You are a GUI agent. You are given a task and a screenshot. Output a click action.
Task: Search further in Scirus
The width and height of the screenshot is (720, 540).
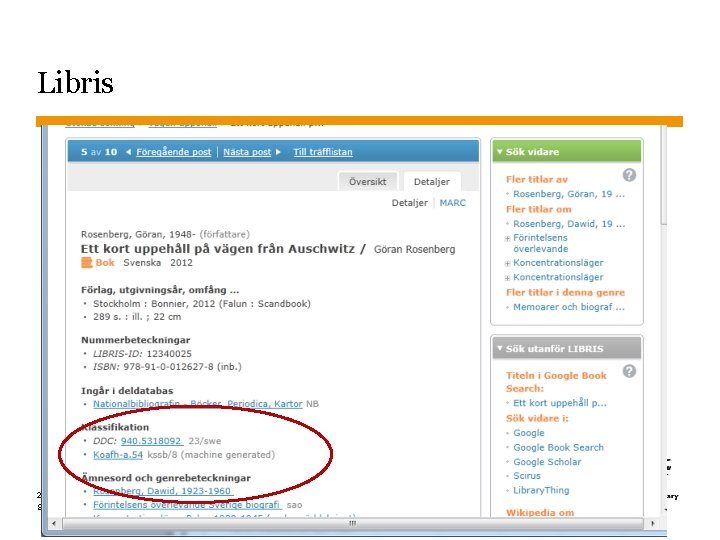[527, 476]
